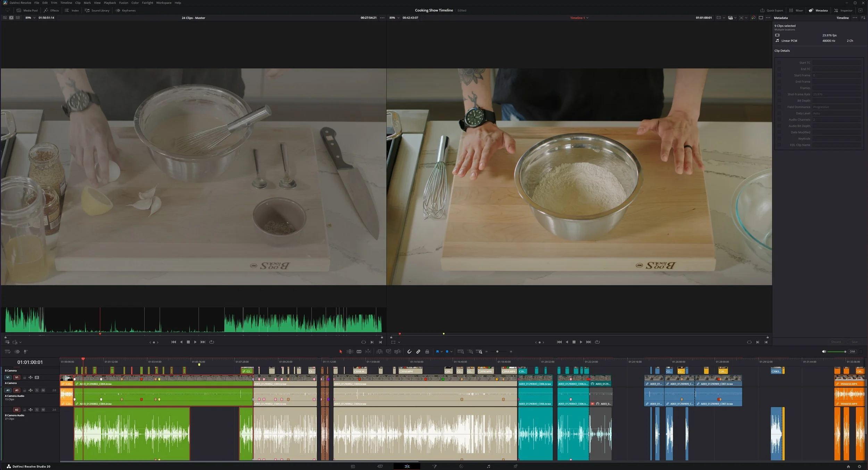Solo the A2 track
Image resolution: width=868 pixels, height=470 pixels.
[x=37, y=410]
